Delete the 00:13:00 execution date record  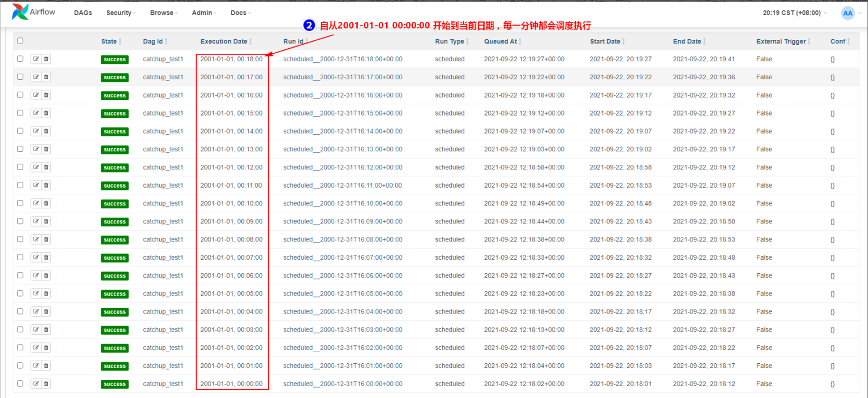pyautogui.click(x=46, y=149)
